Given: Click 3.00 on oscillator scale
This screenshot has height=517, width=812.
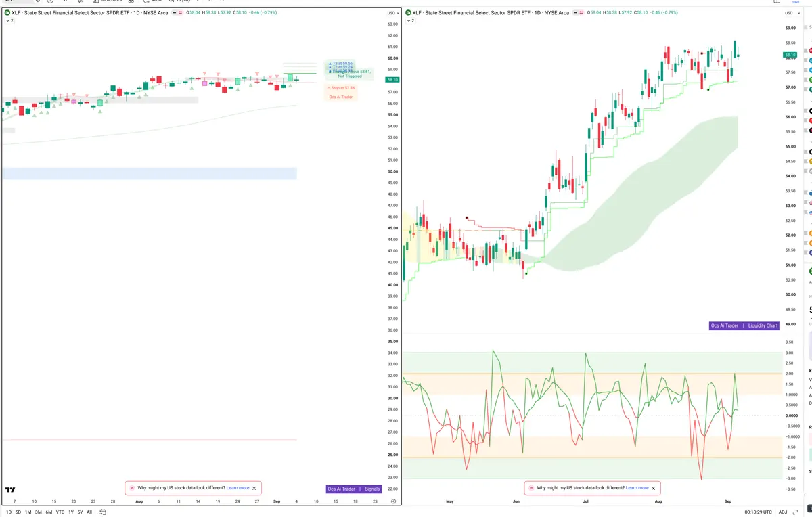Looking at the screenshot, I should click(789, 353).
